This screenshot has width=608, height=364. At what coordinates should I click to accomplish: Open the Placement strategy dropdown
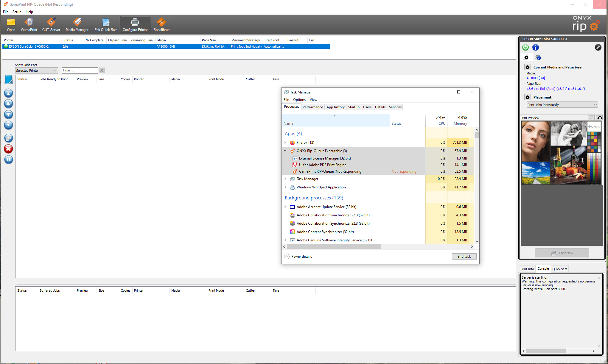coord(562,105)
